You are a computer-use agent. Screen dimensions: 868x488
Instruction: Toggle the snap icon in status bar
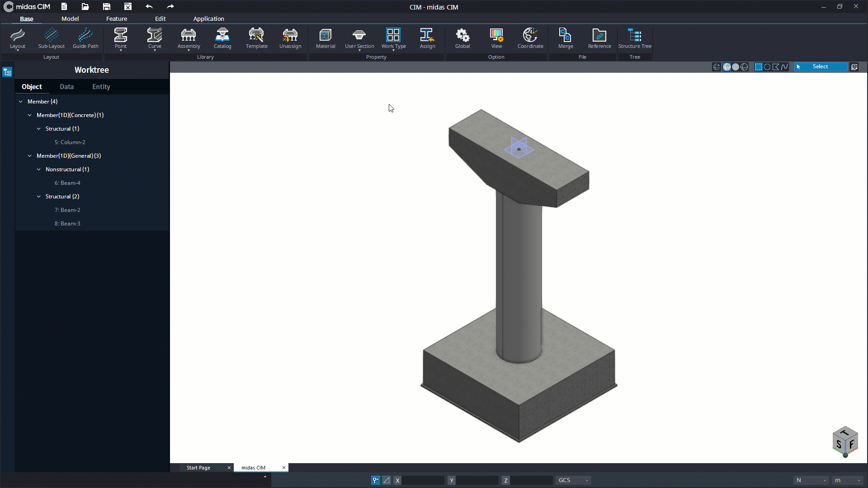pyautogui.click(x=376, y=480)
